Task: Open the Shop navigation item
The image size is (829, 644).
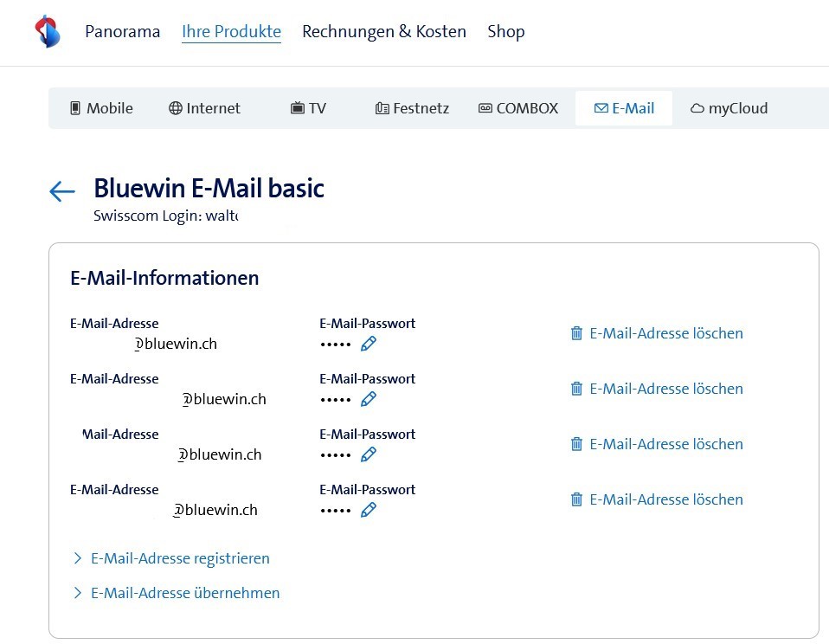Action: coord(506,32)
